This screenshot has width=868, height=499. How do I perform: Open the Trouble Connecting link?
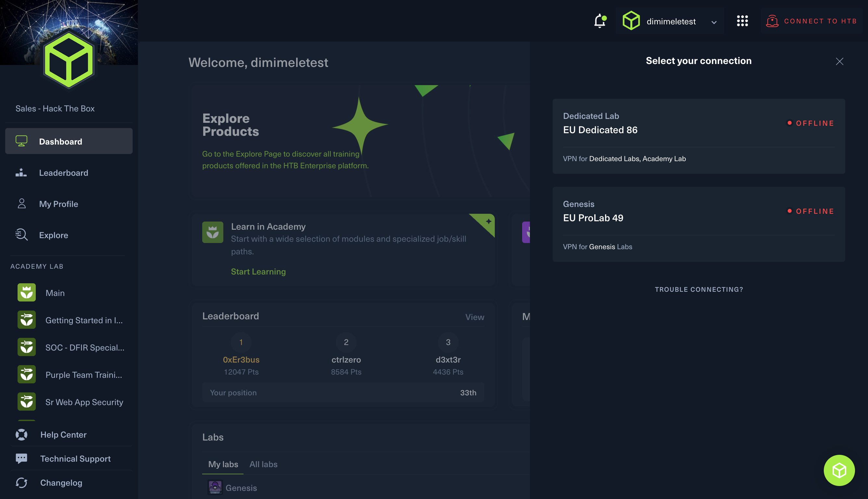pyautogui.click(x=699, y=289)
